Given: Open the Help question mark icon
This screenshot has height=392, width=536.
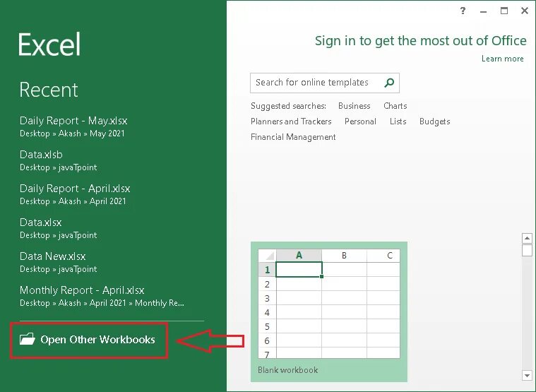Looking at the screenshot, I should click(x=463, y=11).
